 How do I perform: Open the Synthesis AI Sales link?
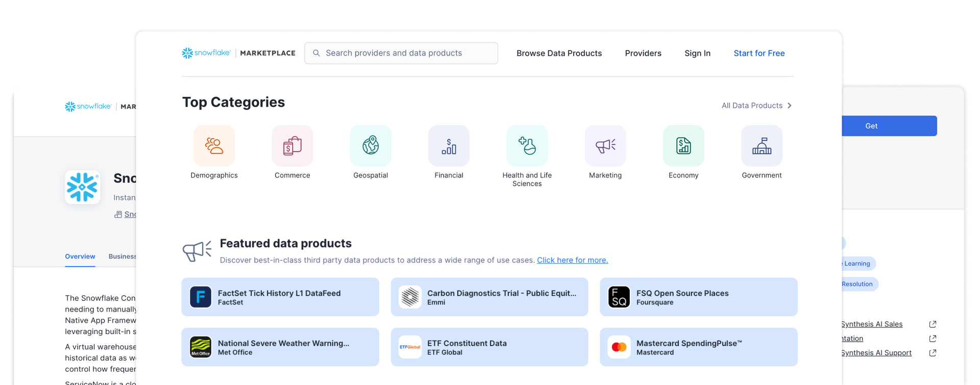click(x=872, y=324)
